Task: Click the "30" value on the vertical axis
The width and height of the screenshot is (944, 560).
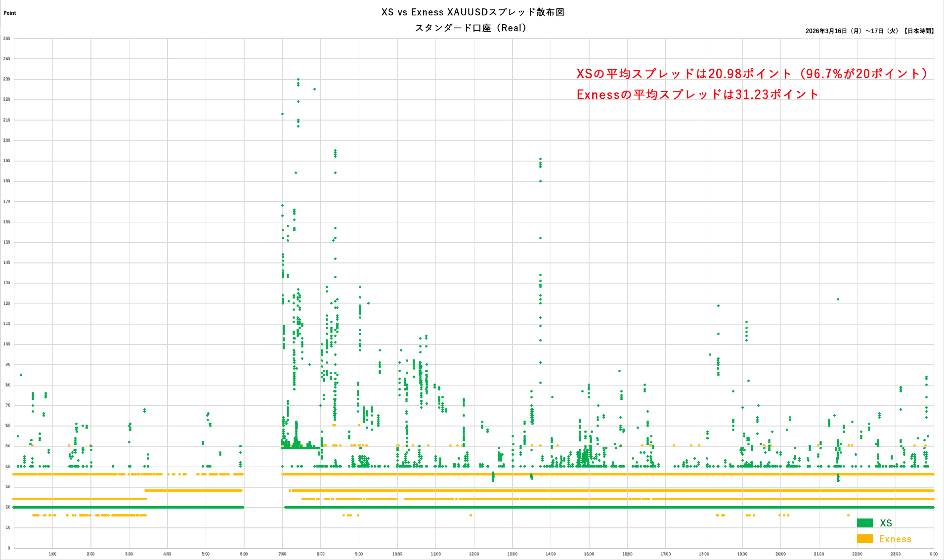Action: 8,487
